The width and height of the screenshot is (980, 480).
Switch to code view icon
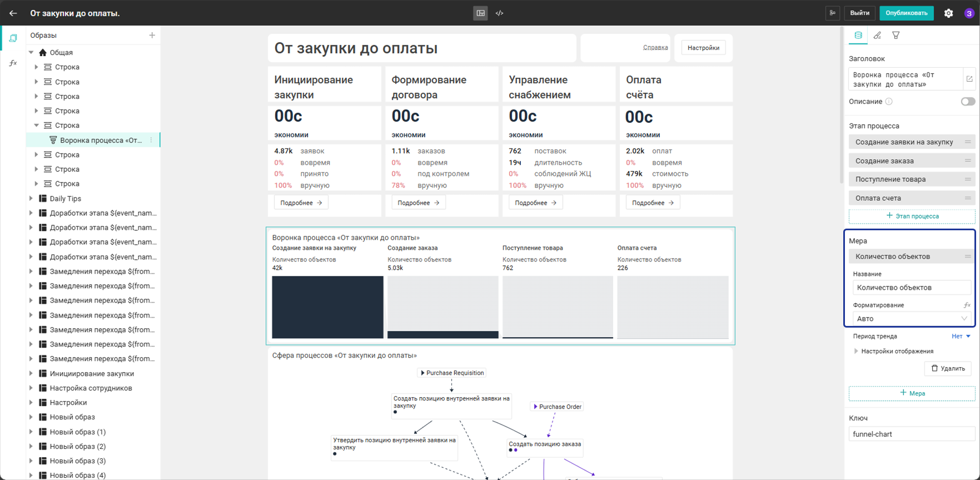coord(499,13)
